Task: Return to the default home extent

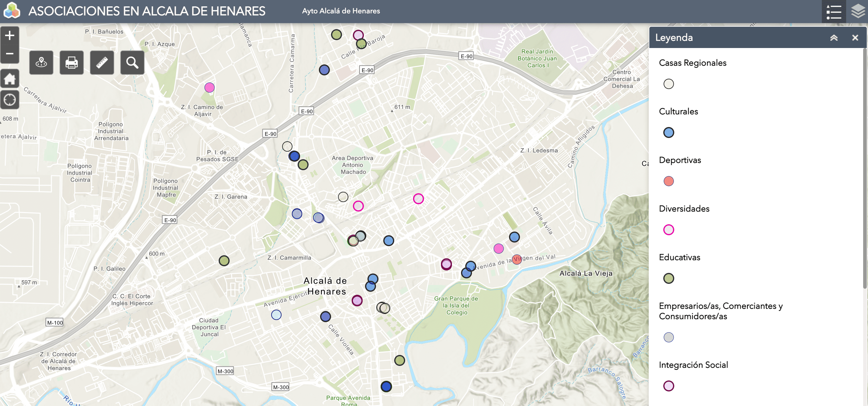Action: [x=9, y=79]
